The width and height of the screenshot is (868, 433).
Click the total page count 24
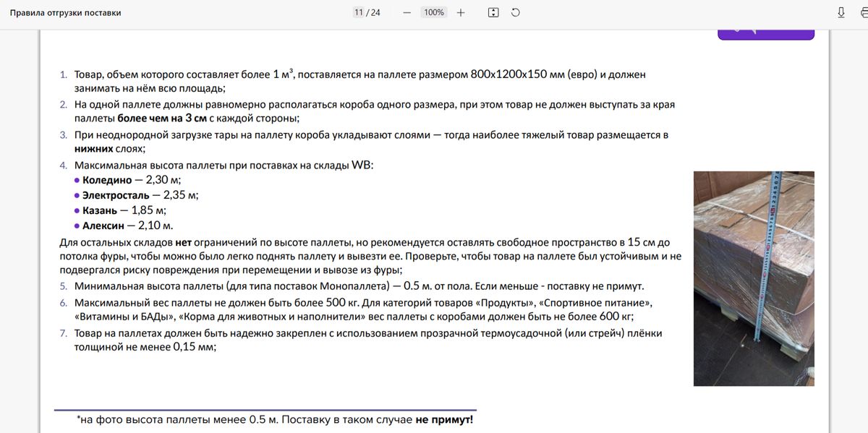(x=375, y=13)
